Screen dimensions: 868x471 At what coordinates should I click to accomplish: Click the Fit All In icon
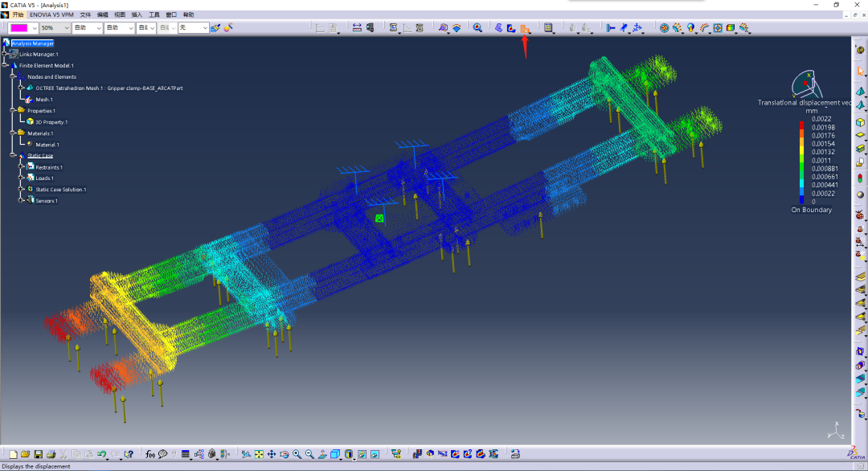(258, 454)
